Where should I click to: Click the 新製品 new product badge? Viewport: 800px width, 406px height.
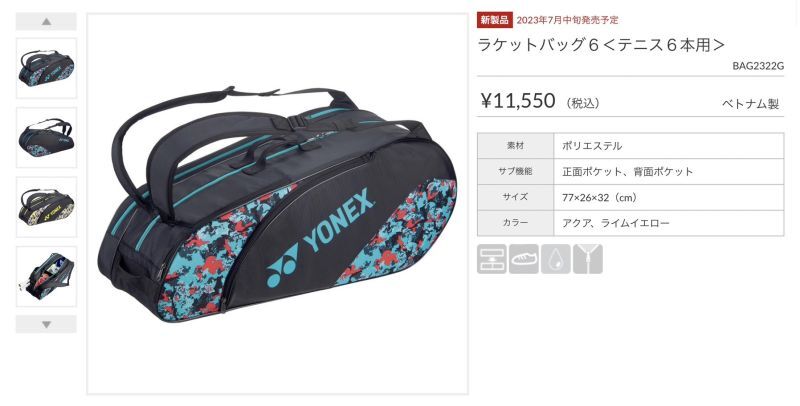click(x=495, y=20)
